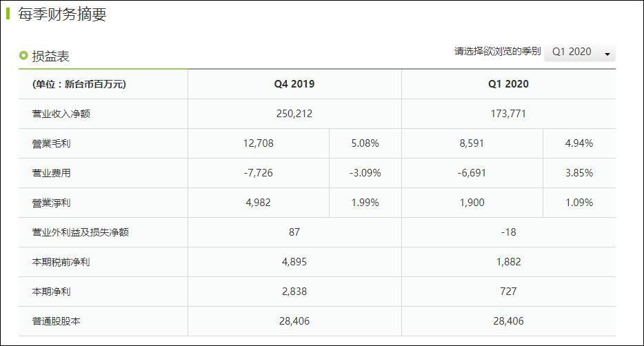Select the 营业收入净额 row label
The width and height of the screenshot is (644, 346).
tap(61, 114)
